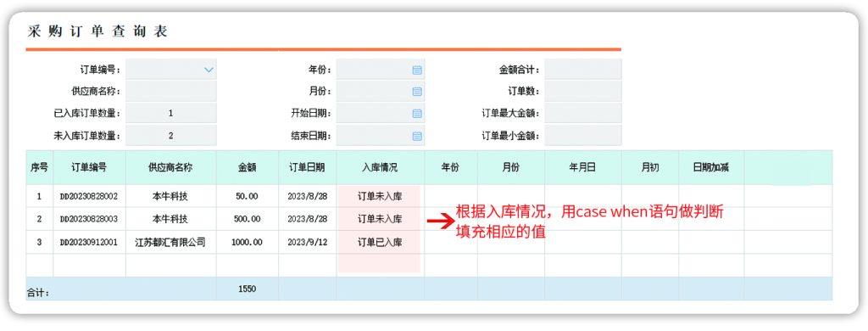Image resolution: width=868 pixels, height=331 pixels.
Task: Click amount cell 50.00
Action: 247,196
